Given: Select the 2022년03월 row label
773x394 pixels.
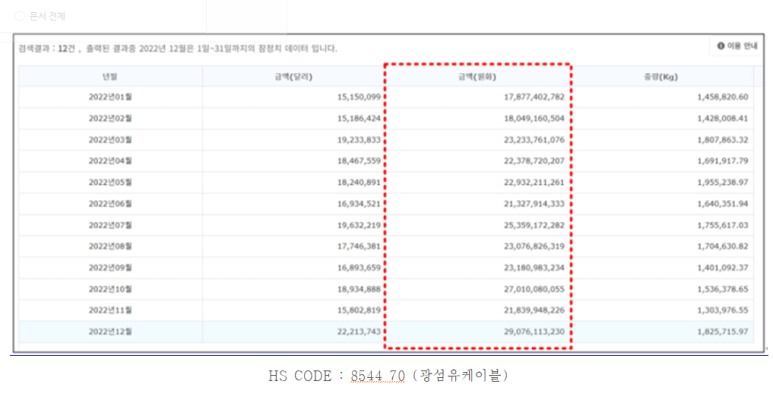Looking at the screenshot, I should coord(110,140).
